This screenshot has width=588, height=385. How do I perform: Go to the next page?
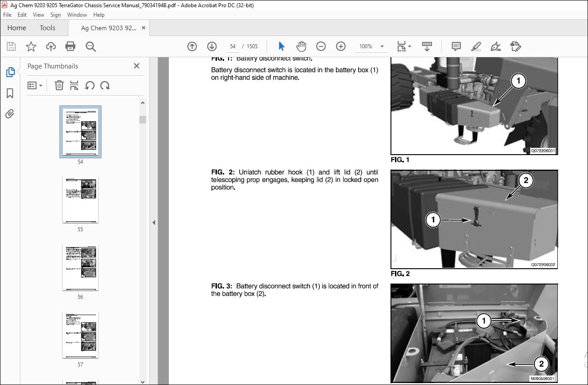pyautogui.click(x=212, y=46)
